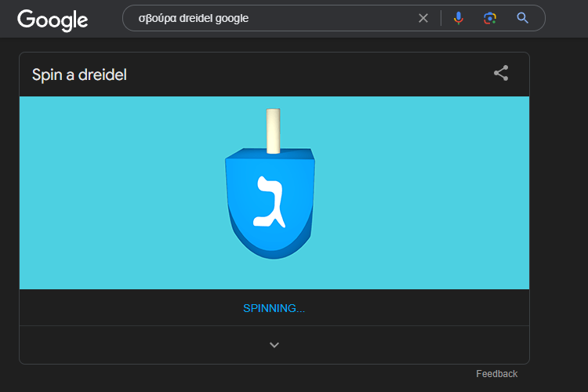Open the Feedback link
Viewport: 588px width, 392px height.
496,374
